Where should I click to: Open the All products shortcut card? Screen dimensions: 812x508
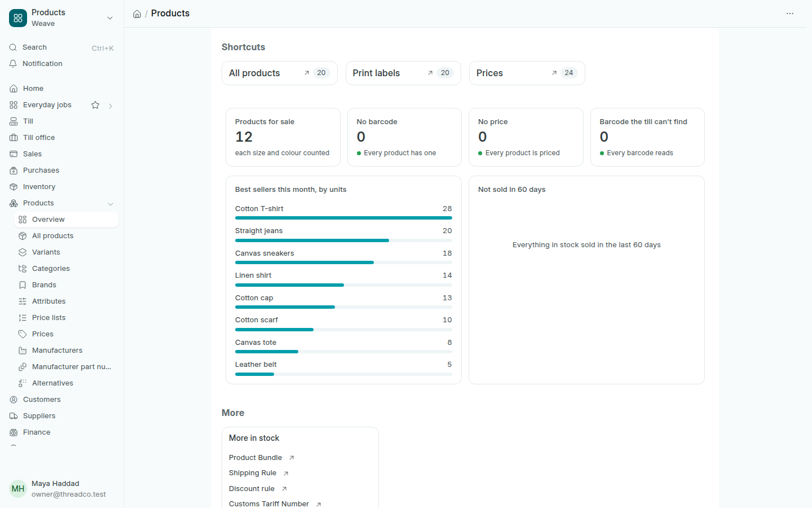(x=280, y=73)
